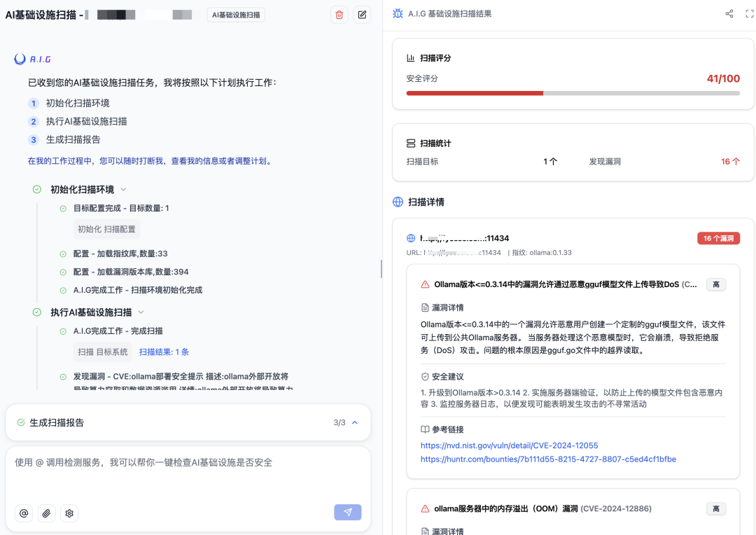Click the AI基础设施扫描 tag in the title

[236, 15]
